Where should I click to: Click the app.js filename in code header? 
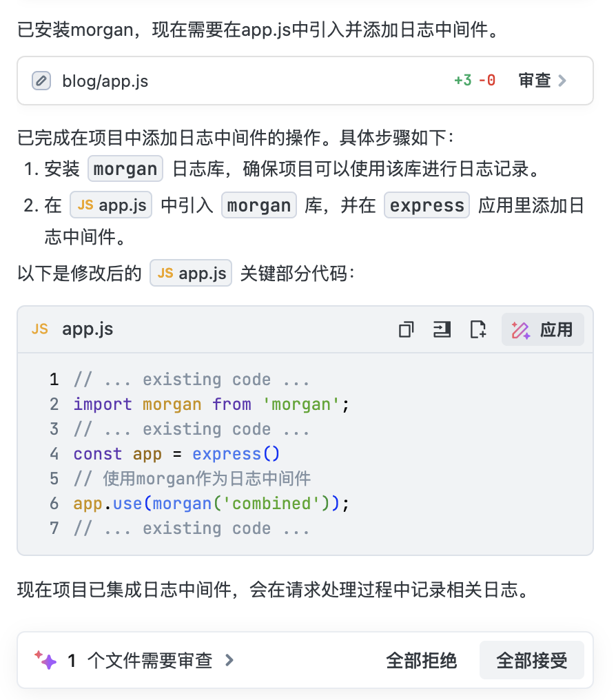tap(88, 329)
